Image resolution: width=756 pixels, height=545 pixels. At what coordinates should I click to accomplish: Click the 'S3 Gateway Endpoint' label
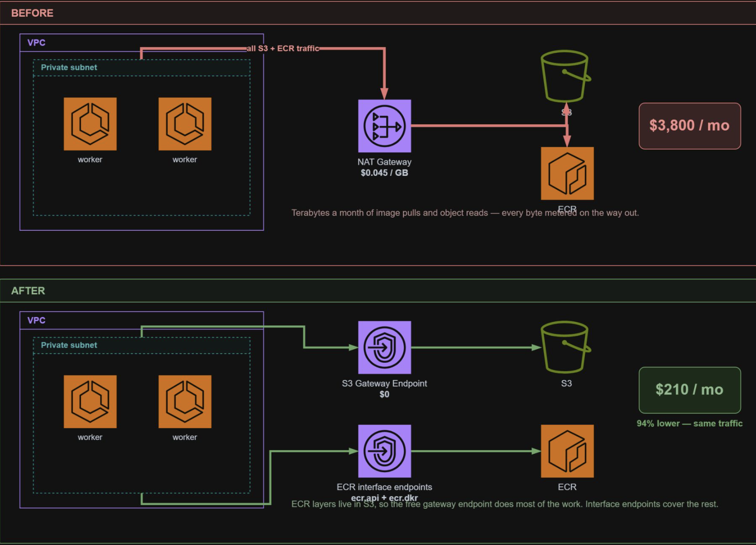[x=385, y=384]
